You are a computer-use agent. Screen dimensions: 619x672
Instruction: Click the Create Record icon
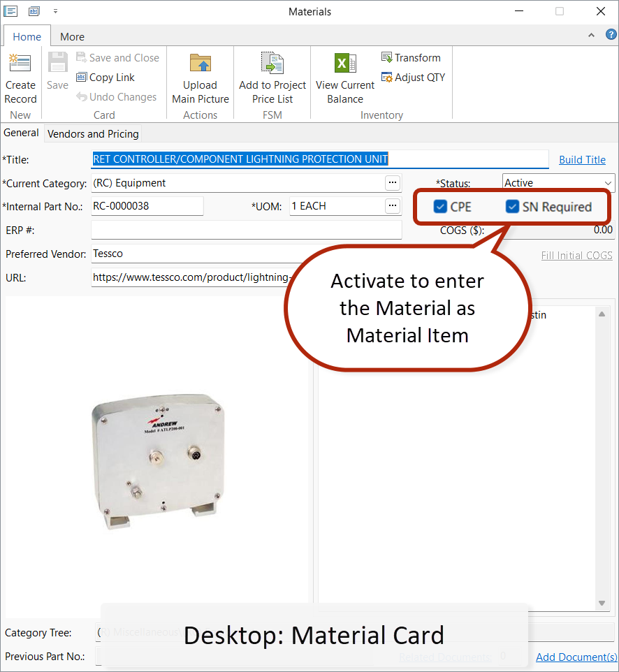click(x=20, y=63)
